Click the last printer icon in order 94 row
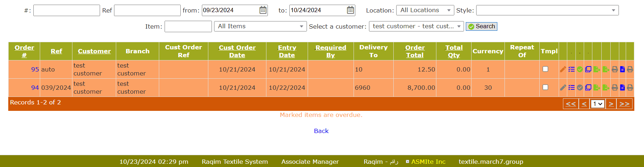The image size is (644, 167). pos(630,88)
